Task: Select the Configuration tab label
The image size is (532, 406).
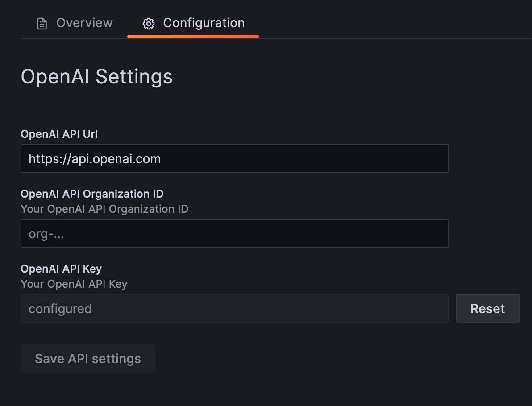Action: [204, 23]
